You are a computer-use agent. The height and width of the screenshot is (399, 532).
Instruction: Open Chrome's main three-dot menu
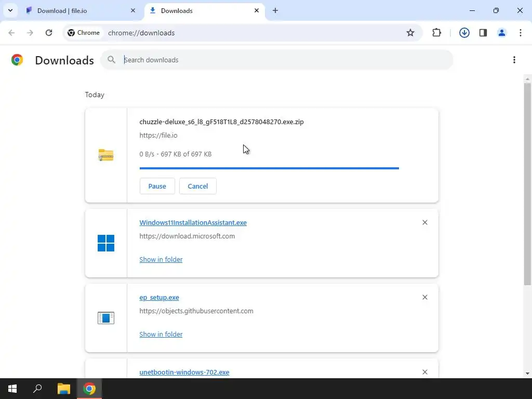520,33
